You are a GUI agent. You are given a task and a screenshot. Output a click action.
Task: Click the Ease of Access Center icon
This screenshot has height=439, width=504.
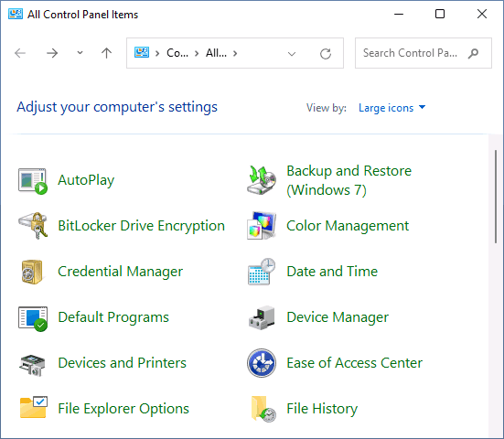click(x=262, y=363)
